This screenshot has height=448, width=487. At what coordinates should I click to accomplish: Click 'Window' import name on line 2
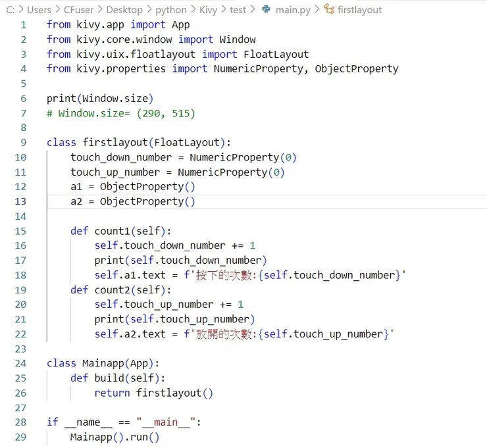(x=238, y=39)
